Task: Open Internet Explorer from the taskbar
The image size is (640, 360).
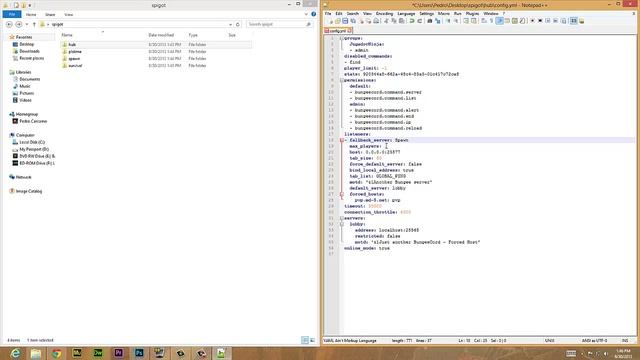Action: click(15, 353)
